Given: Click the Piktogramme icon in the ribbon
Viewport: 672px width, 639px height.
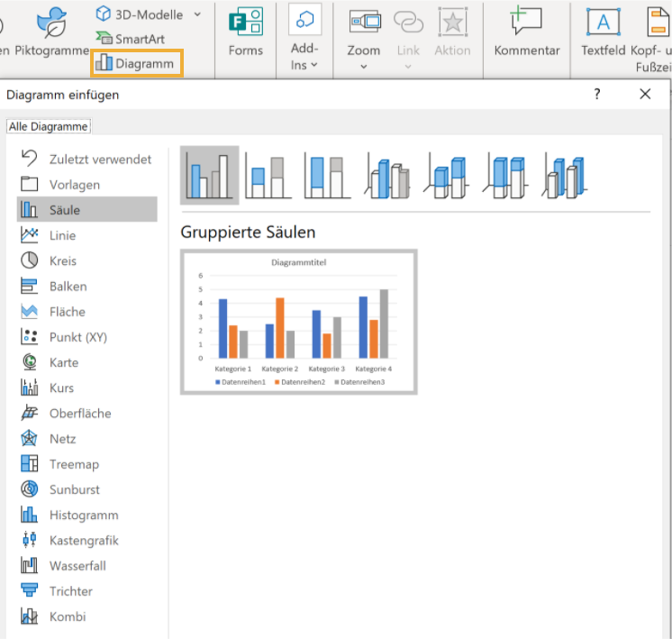Looking at the screenshot, I should 51,23.
